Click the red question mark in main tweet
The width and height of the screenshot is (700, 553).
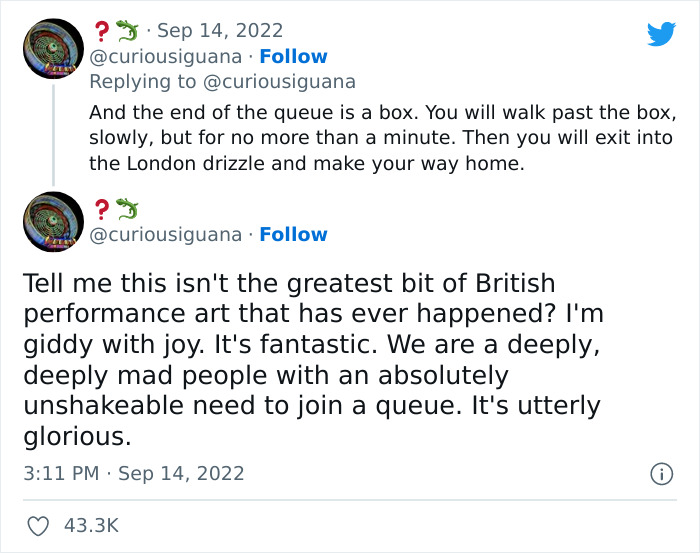(x=100, y=209)
